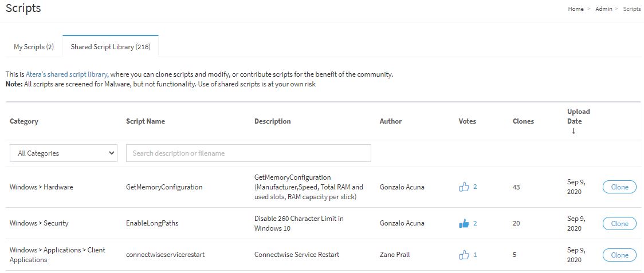This screenshot has width=644, height=273.
Task: Sort by the Clones column header
Action: (x=523, y=121)
